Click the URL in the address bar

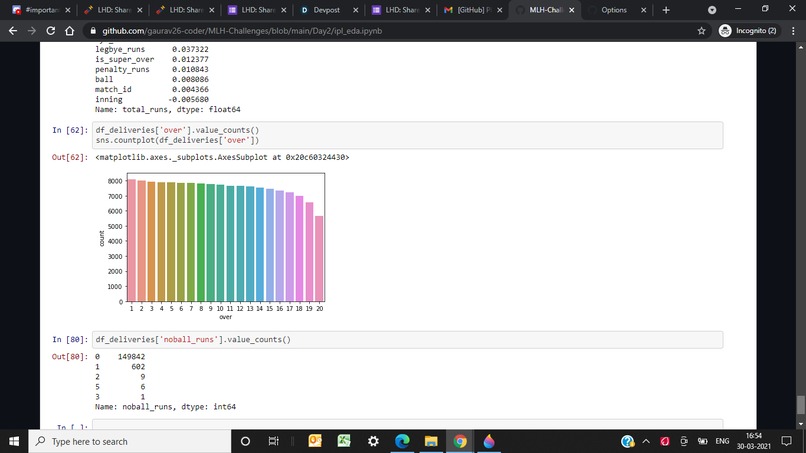pos(242,31)
